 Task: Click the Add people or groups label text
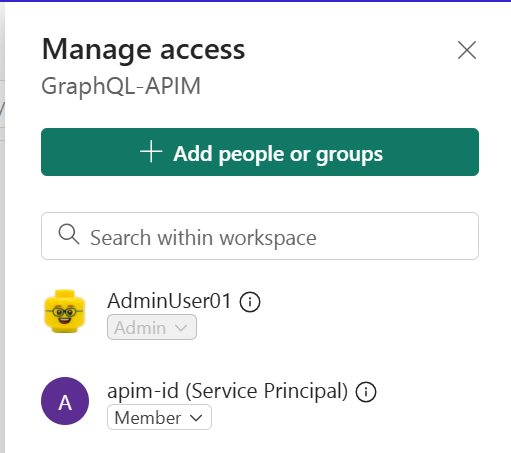tap(278, 154)
